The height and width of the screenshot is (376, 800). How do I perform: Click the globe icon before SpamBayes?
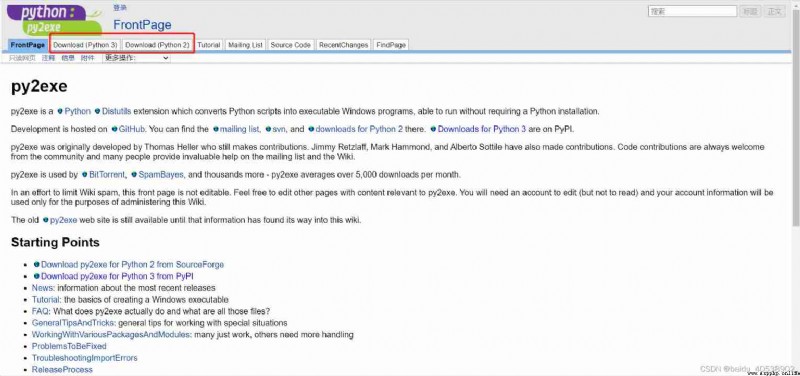coord(134,174)
